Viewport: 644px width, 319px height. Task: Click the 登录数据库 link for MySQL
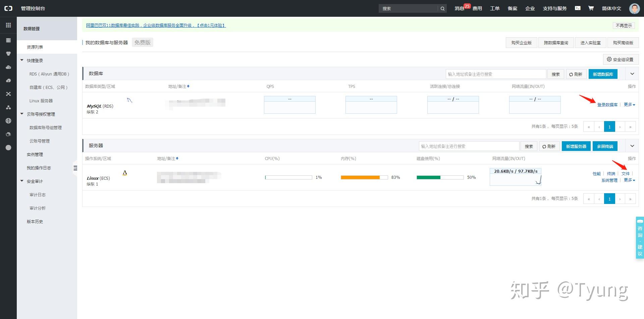pos(607,105)
